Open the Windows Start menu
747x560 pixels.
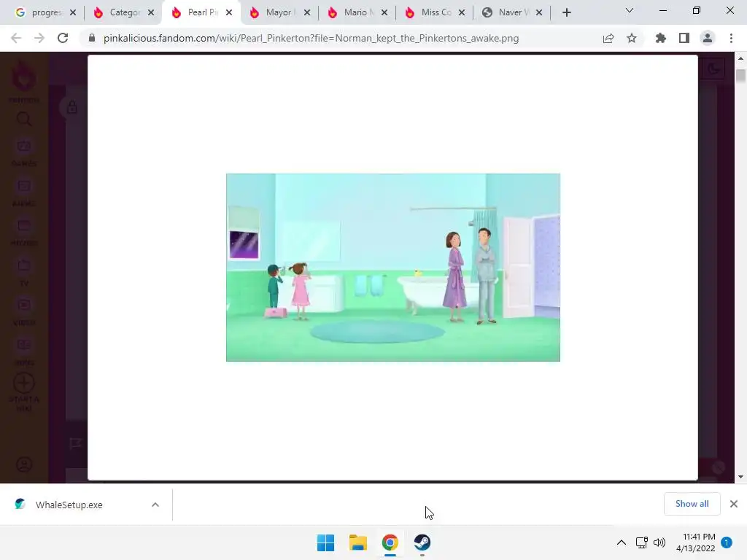point(326,542)
